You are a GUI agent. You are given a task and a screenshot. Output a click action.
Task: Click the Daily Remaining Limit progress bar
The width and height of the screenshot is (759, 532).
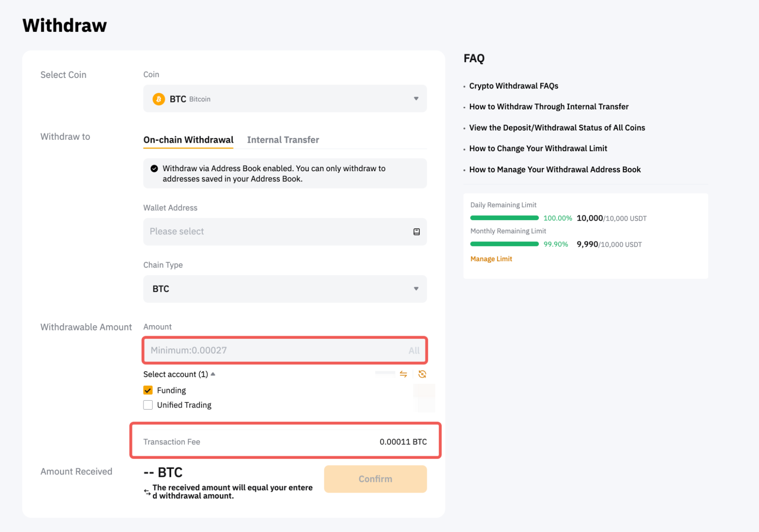pyautogui.click(x=504, y=218)
